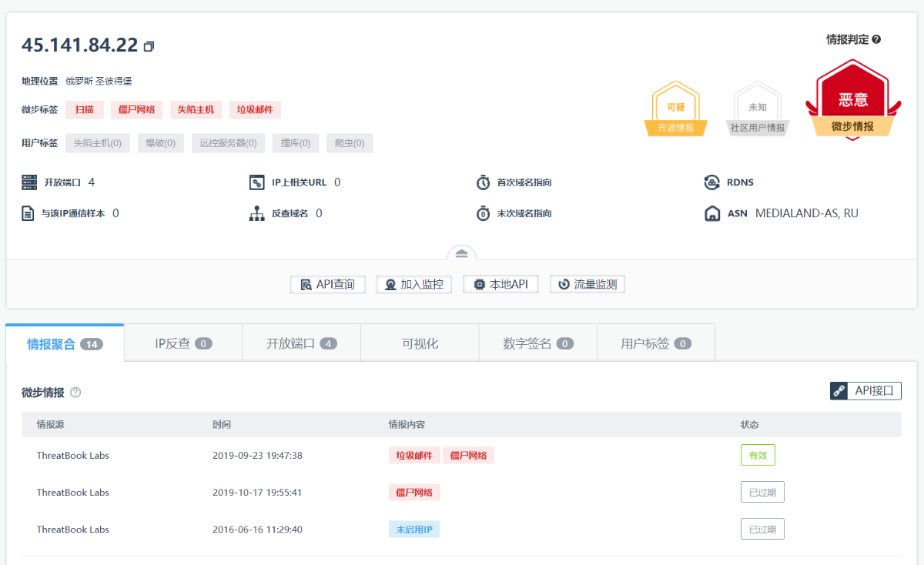
Task: Click the 首次域名指向 stopwatch icon
Action: (x=483, y=182)
